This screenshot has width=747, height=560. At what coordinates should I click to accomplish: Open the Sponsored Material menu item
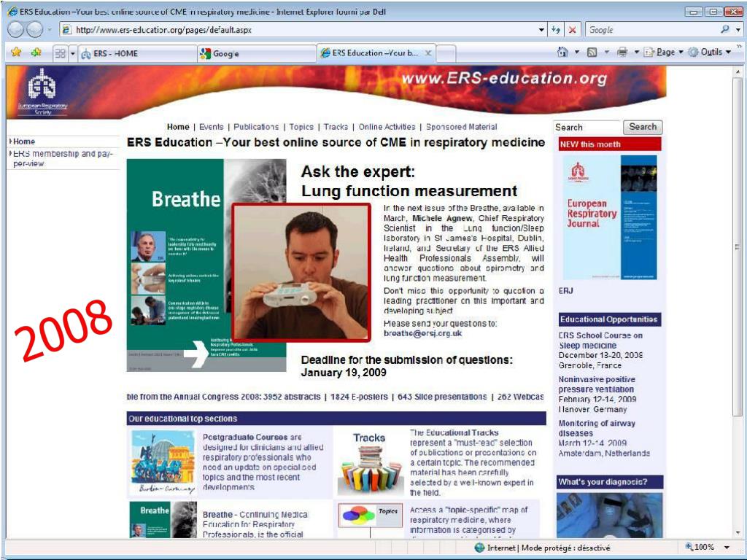[461, 127]
